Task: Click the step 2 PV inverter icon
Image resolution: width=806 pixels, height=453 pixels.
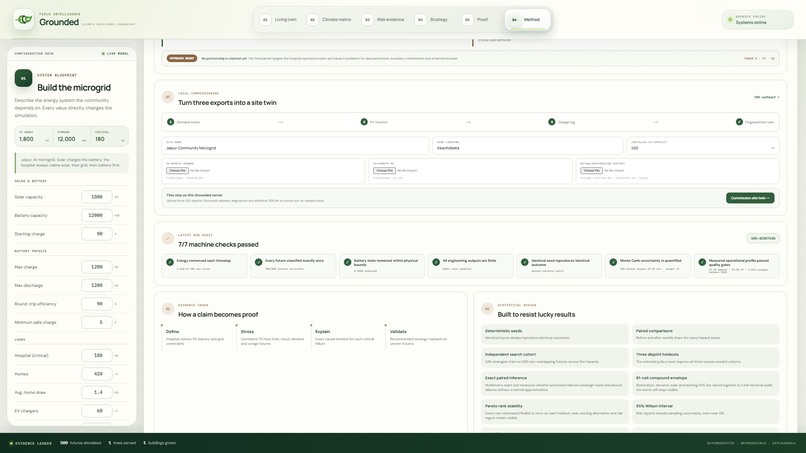Action: coord(364,122)
